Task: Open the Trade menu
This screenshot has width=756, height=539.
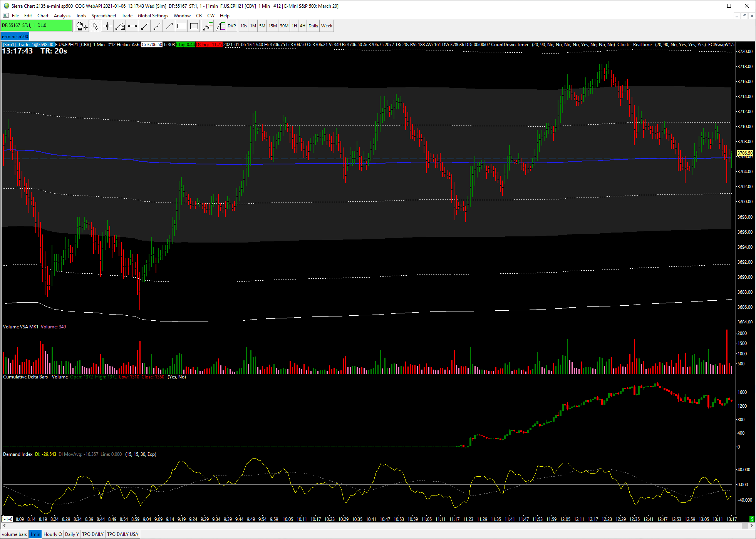Action: tap(127, 16)
